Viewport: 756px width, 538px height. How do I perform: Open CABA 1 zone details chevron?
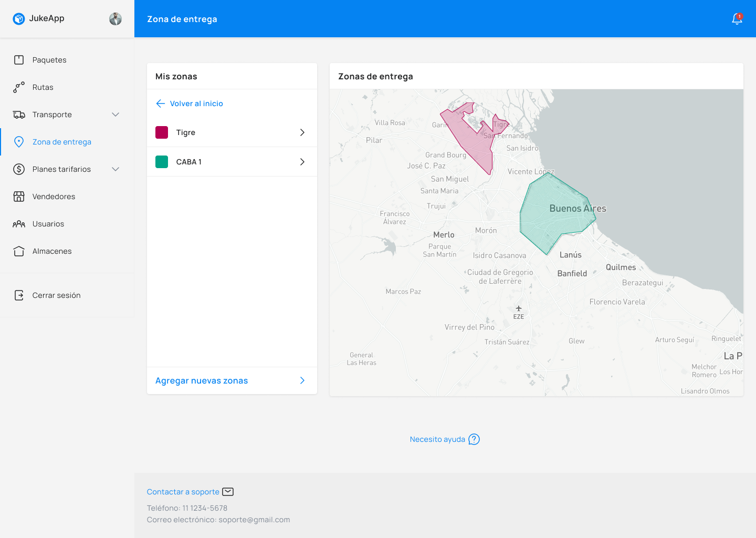[302, 162]
